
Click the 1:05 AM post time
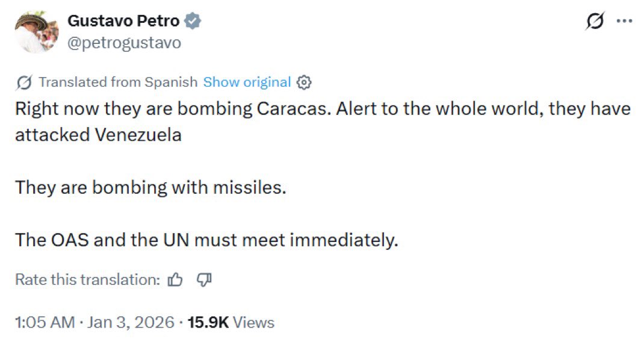[x=45, y=323]
